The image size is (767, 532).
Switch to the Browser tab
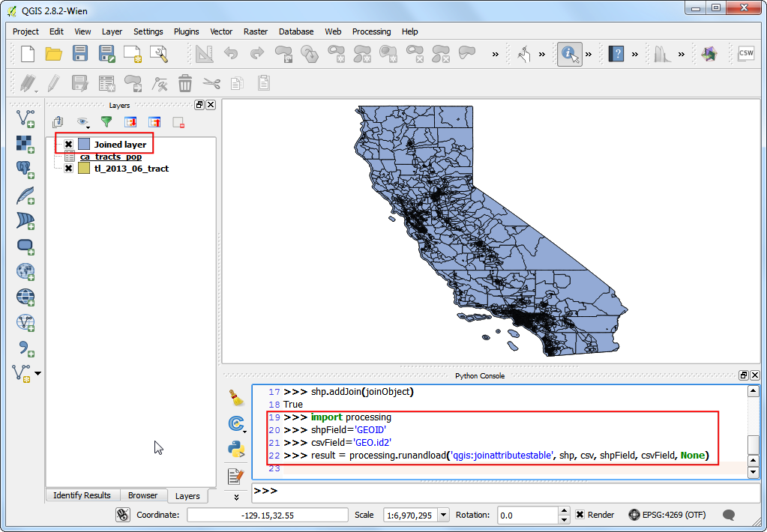pyautogui.click(x=143, y=495)
